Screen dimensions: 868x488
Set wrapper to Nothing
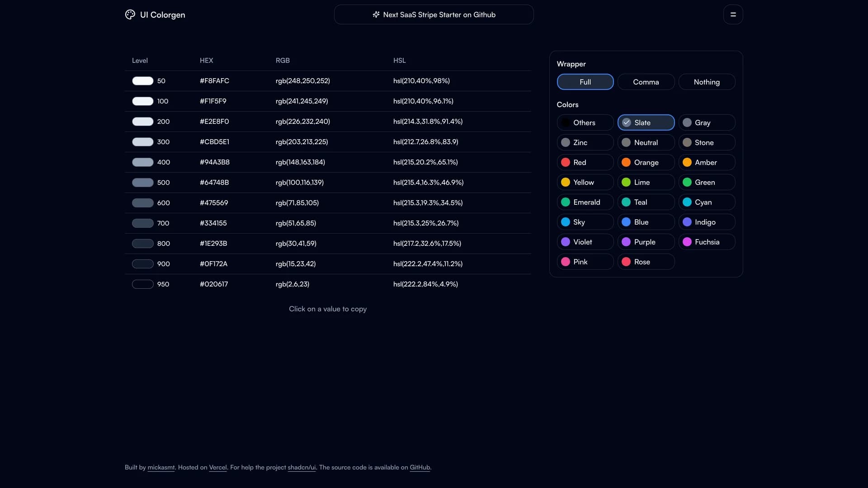[706, 82]
